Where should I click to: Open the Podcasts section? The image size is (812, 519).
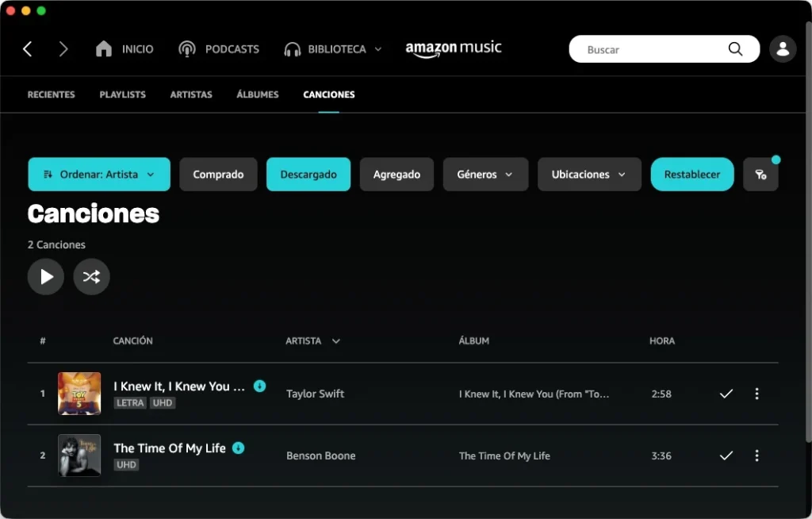tap(219, 49)
